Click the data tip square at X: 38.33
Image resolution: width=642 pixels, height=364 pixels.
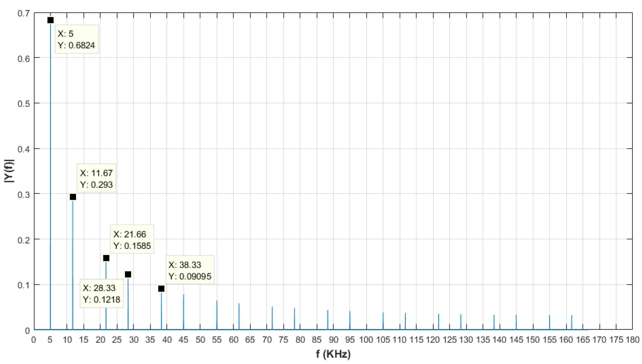(x=161, y=289)
